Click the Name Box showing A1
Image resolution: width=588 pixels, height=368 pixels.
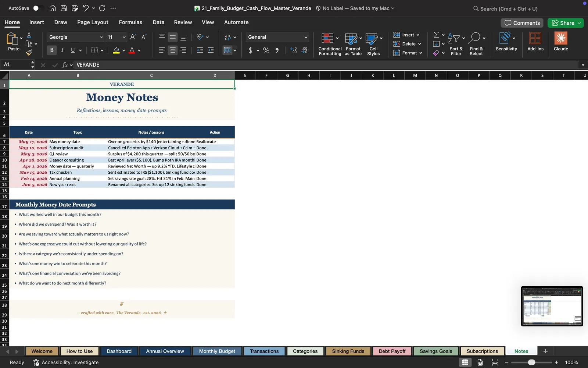pyautogui.click(x=15, y=65)
